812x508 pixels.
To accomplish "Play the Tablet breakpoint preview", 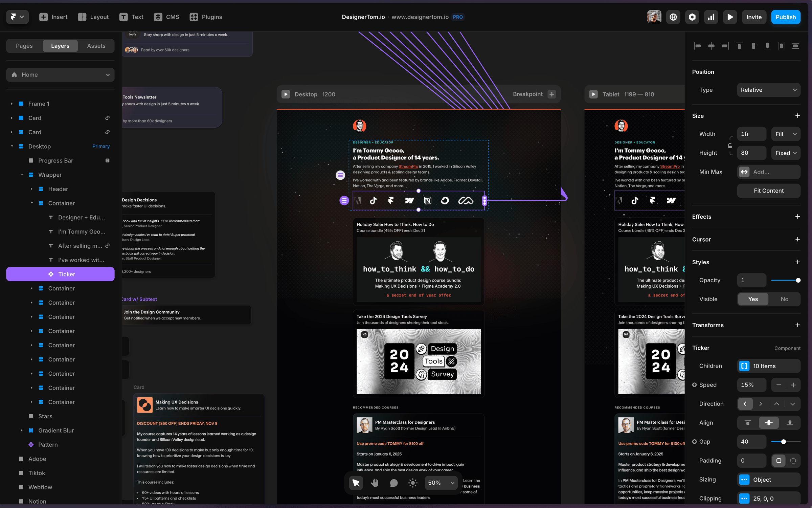I will [593, 94].
